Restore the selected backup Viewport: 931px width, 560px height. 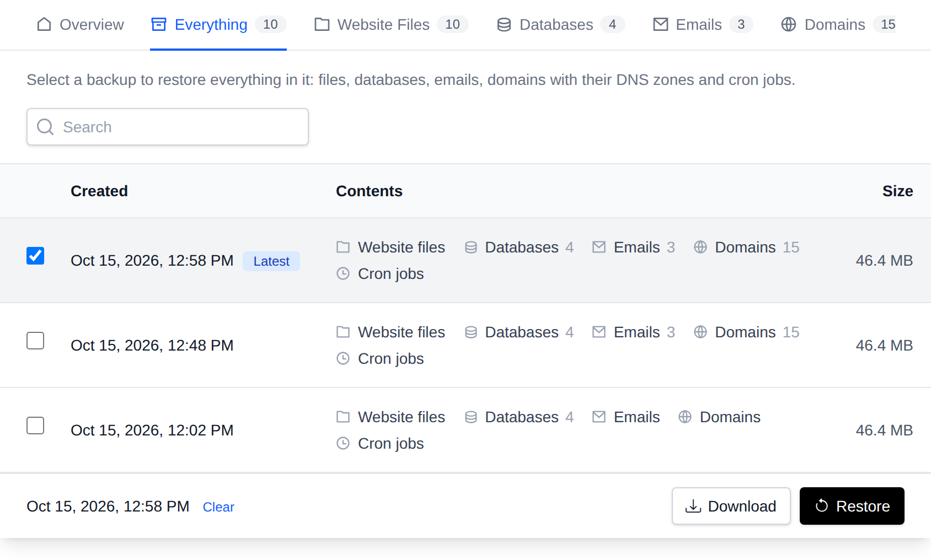852,506
